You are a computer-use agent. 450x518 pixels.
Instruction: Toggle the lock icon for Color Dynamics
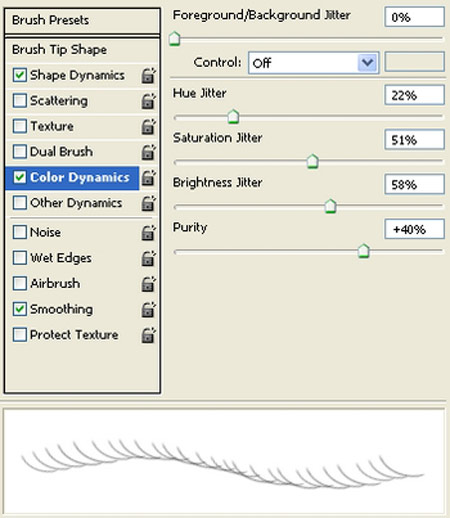[x=148, y=178]
